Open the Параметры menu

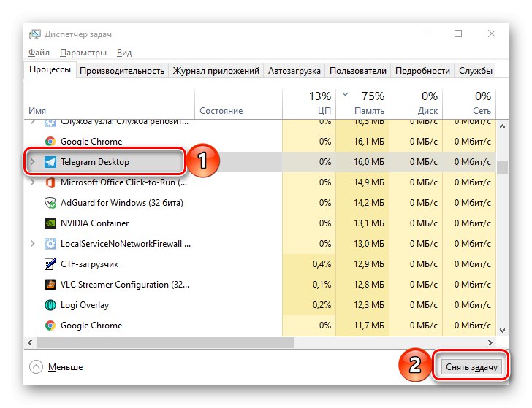[83, 53]
